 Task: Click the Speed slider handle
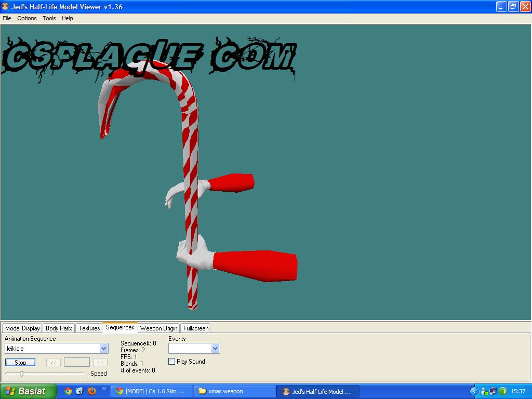[x=22, y=374]
